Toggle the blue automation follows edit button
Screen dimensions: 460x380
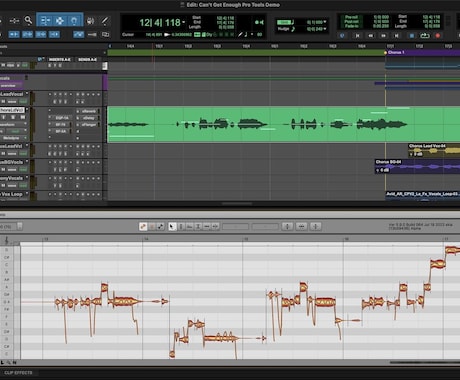click(79, 34)
